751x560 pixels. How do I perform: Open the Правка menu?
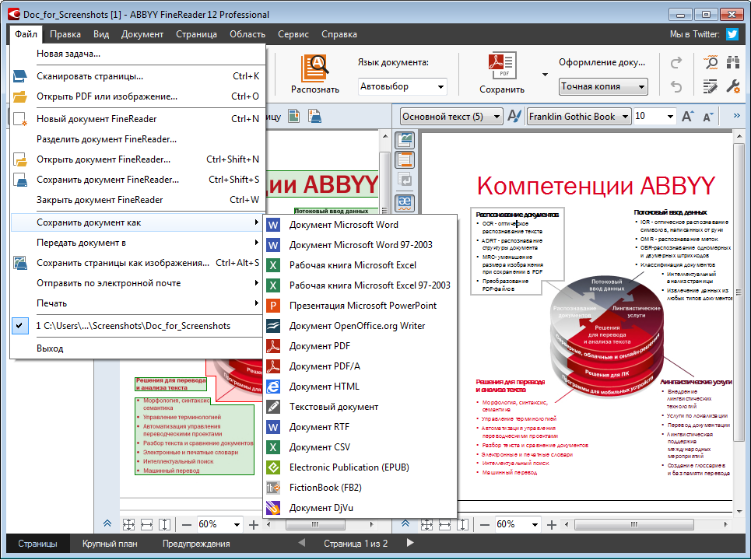(x=65, y=34)
